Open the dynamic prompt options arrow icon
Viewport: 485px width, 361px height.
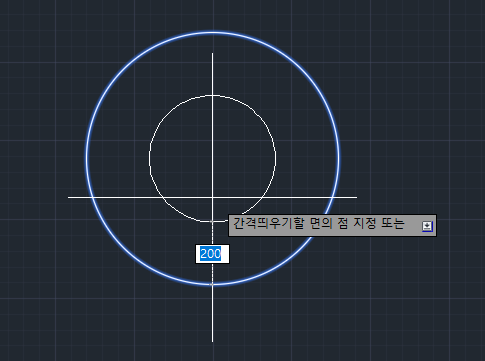tap(427, 226)
